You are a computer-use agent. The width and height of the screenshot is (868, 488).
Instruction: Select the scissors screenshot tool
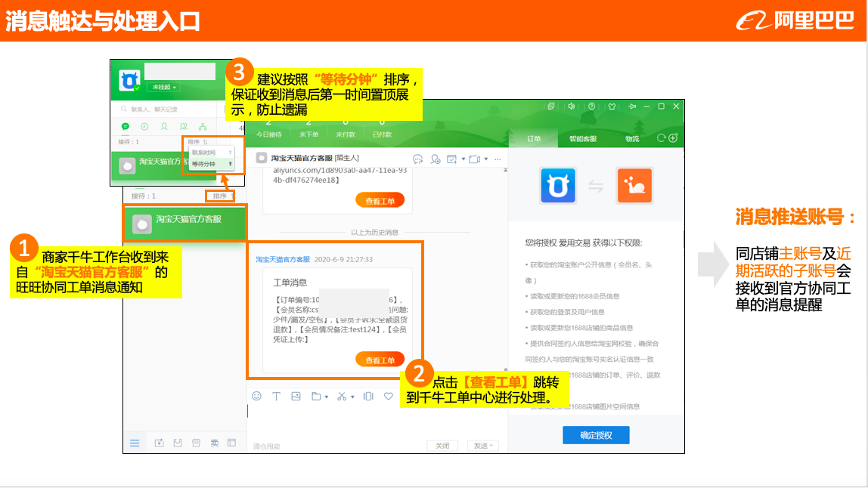pyautogui.click(x=342, y=396)
